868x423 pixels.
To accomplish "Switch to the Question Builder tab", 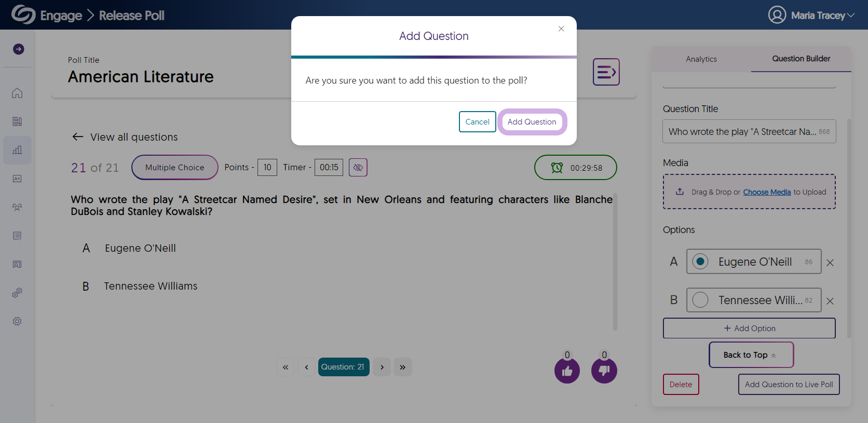I will click(801, 59).
